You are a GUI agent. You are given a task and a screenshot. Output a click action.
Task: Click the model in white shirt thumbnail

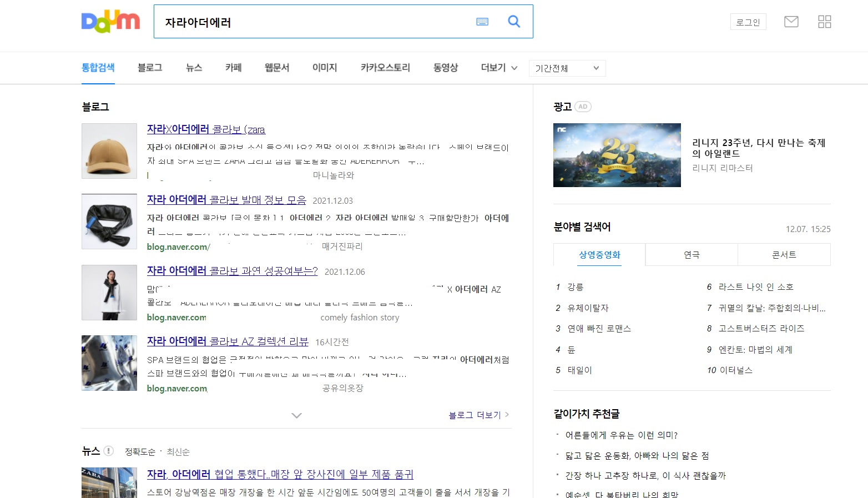109,293
